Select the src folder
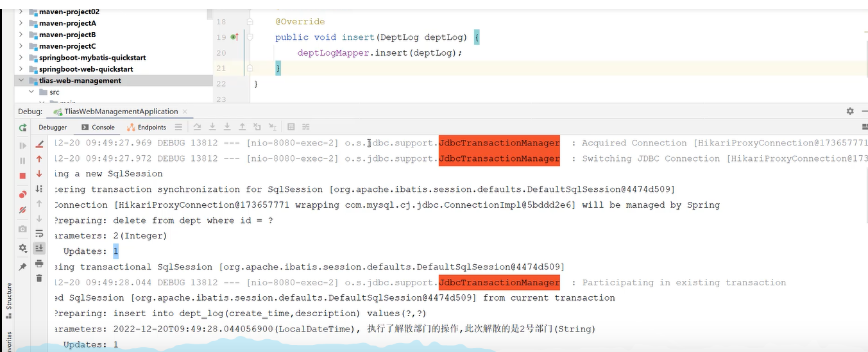Viewport: 868px width, 352px height. [54, 92]
